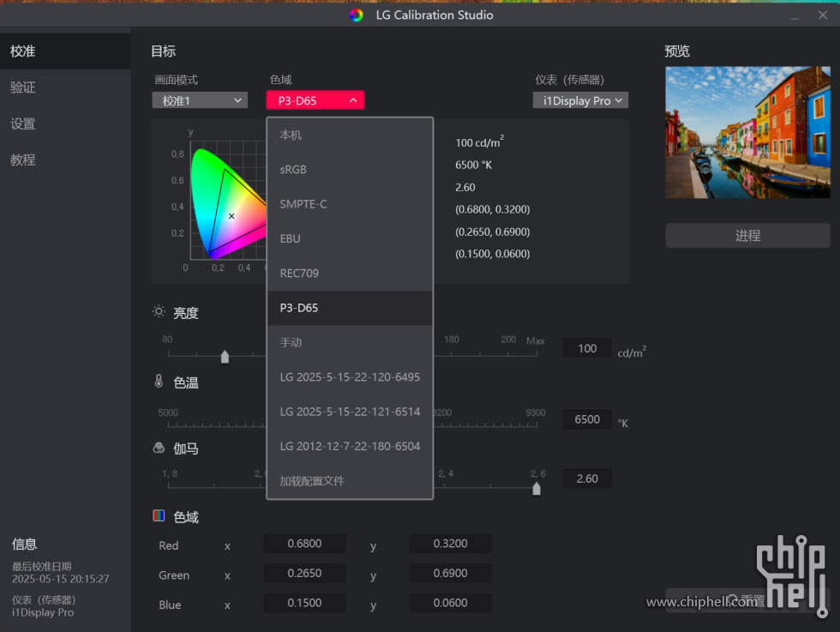The width and height of the screenshot is (840, 632).
Task: Choose sRGB in the gamut list
Action: click(x=350, y=170)
